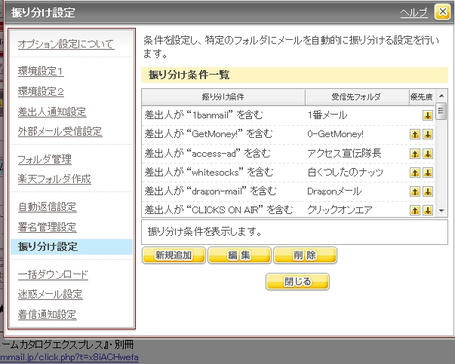Close the 振り分け設定 dialog with X

pyautogui.click(x=442, y=12)
